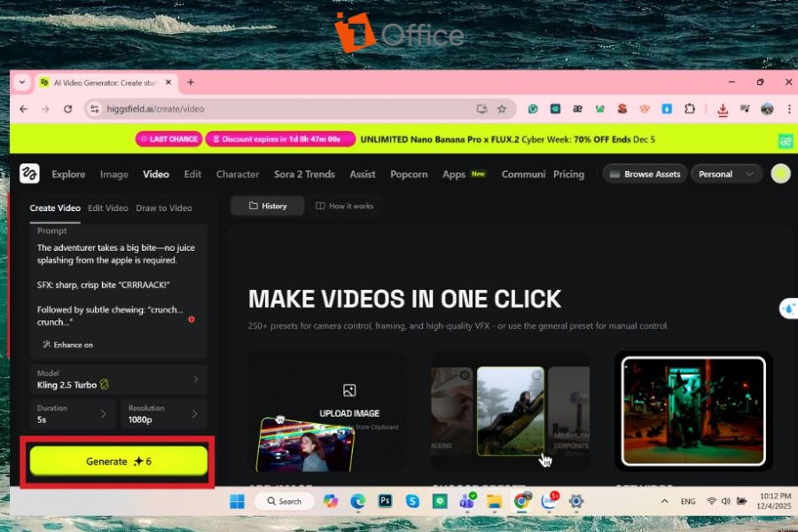The image size is (798, 532).
Task: Open Settings gear in the taskbar
Action: [x=576, y=502]
